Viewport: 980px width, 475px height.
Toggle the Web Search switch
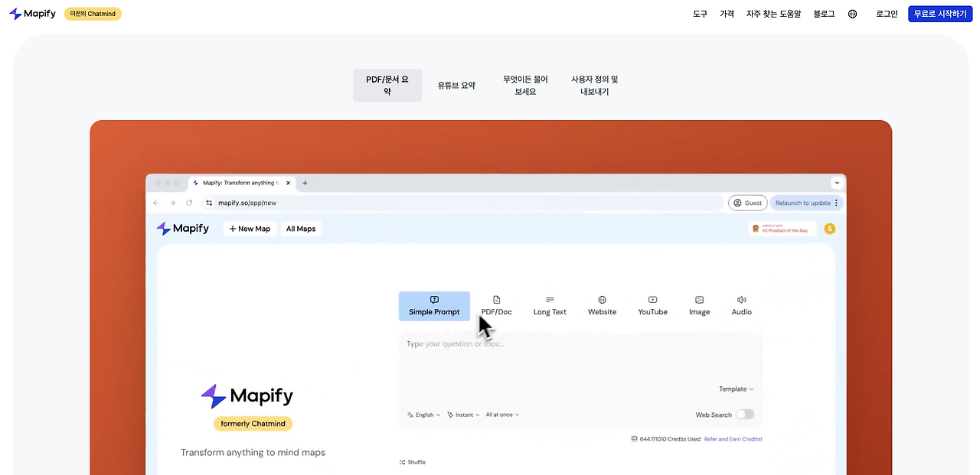745,415
